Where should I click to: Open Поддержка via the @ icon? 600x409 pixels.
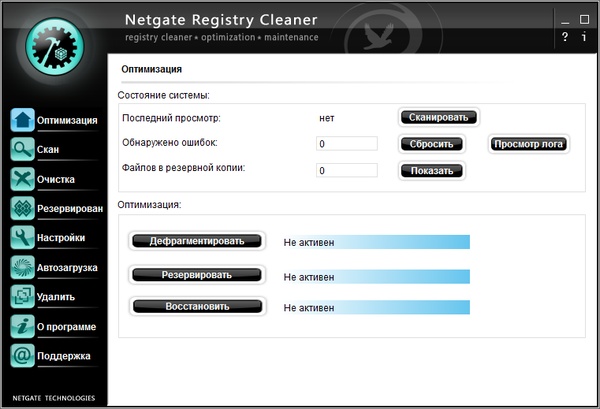[x=22, y=355]
